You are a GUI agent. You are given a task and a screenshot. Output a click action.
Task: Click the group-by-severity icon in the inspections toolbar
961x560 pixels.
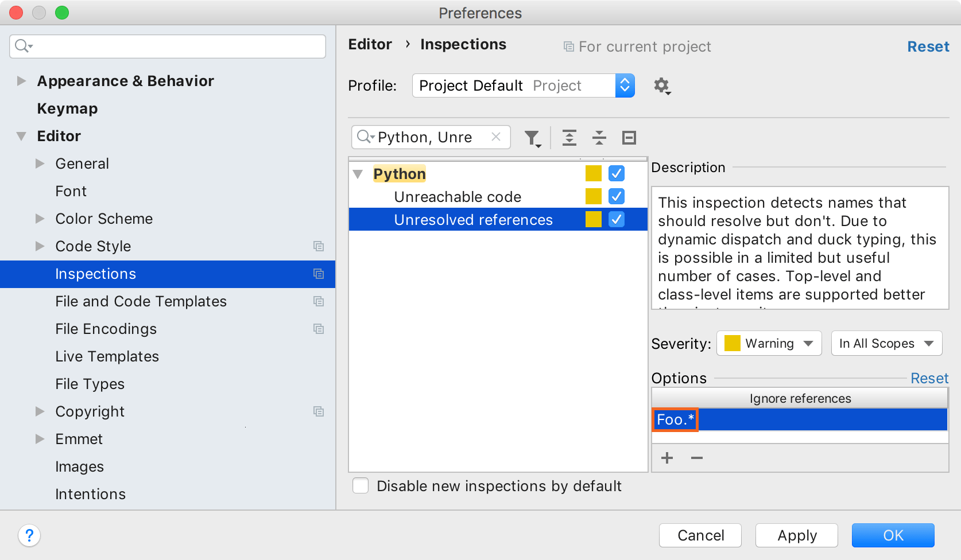pos(629,138)
